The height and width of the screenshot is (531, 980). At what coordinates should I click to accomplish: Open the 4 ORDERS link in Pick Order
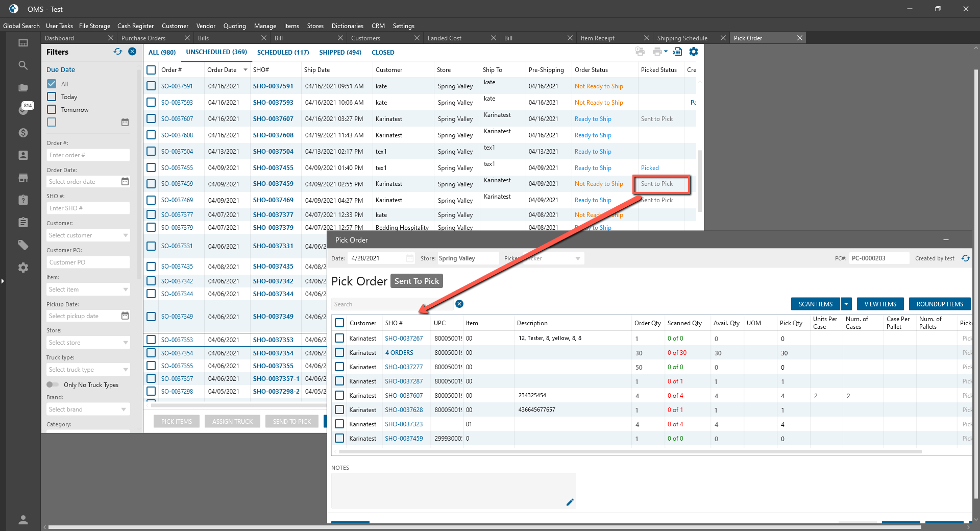pos(399,353)
